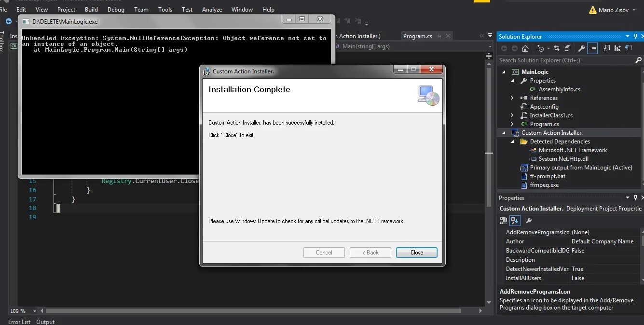Click the grid-with-sparkle deployment editor icon
644x325 pixels.
tap(617, 48)
